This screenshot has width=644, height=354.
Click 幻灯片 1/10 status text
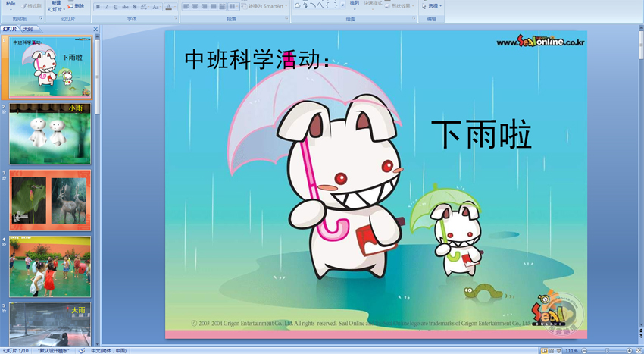pos(15,351)
